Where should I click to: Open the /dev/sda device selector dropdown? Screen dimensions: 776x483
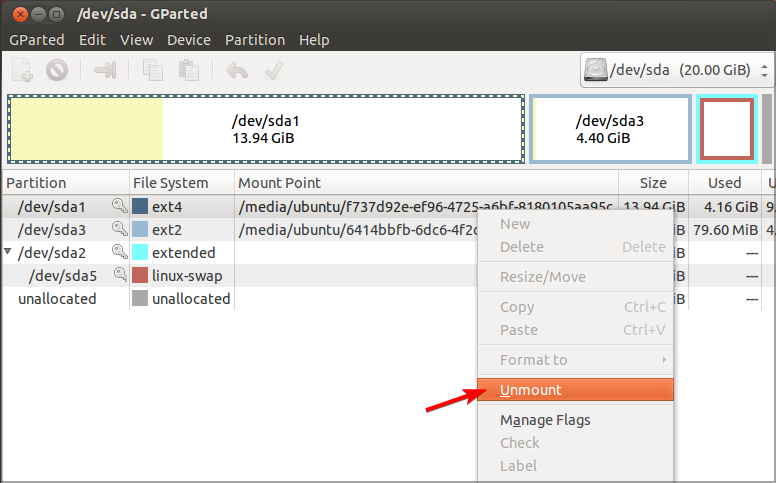coord(677,71)
